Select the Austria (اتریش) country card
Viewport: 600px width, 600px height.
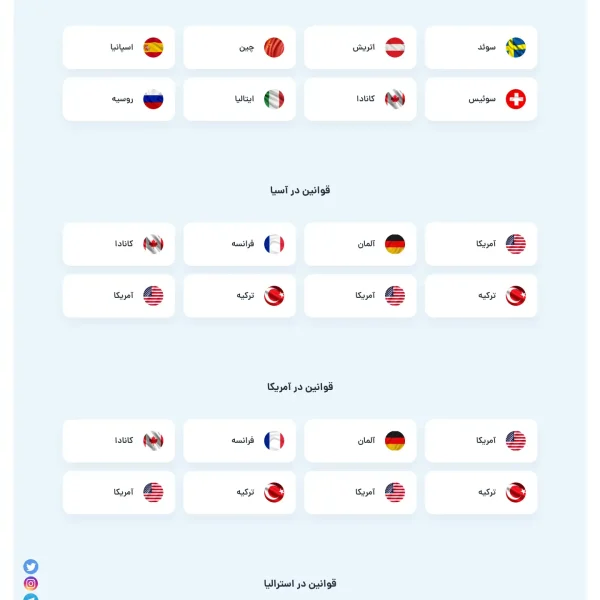coord(360,47)
